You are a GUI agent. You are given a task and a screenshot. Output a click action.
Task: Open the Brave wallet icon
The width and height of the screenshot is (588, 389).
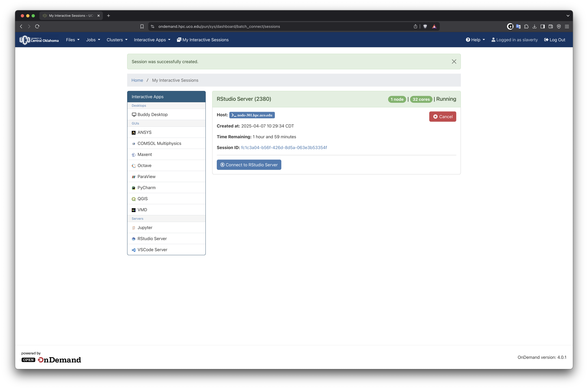pyautogui.click(x=550, y=27)
